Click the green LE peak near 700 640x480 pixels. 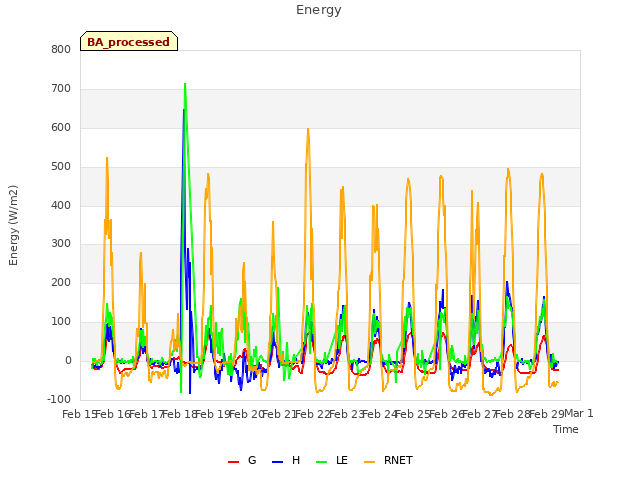[x=185, y=84]
